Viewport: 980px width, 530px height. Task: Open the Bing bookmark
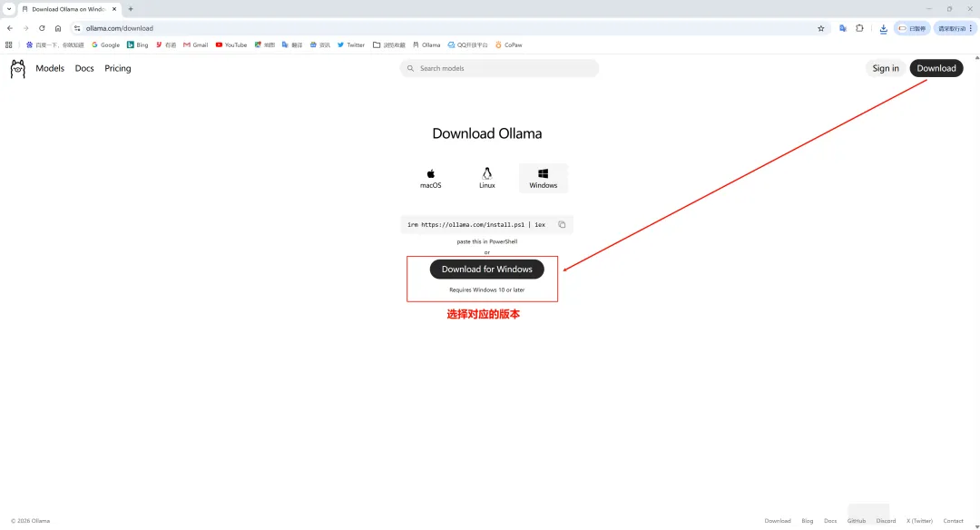[138, 45]
